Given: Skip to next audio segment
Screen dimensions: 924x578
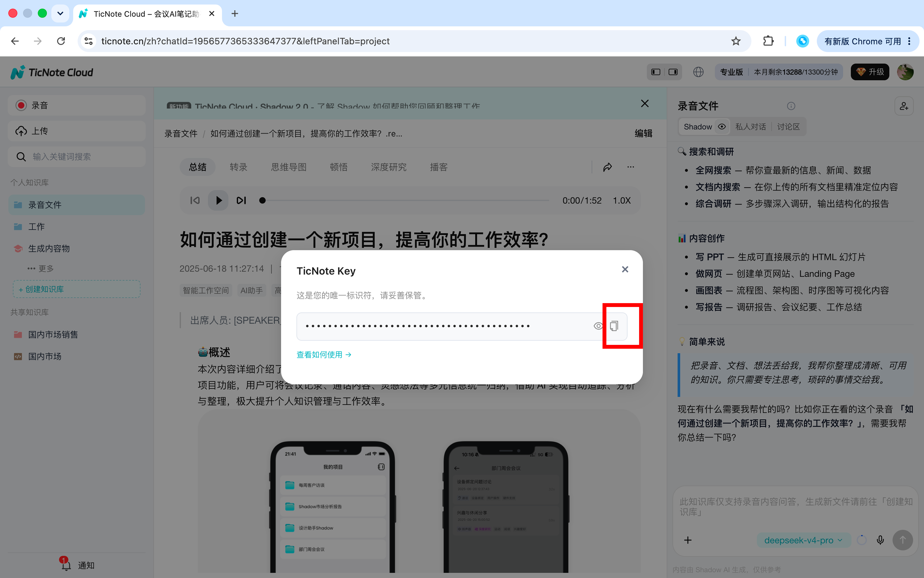Looking at the screenshot, I should (x=241, y=200).
